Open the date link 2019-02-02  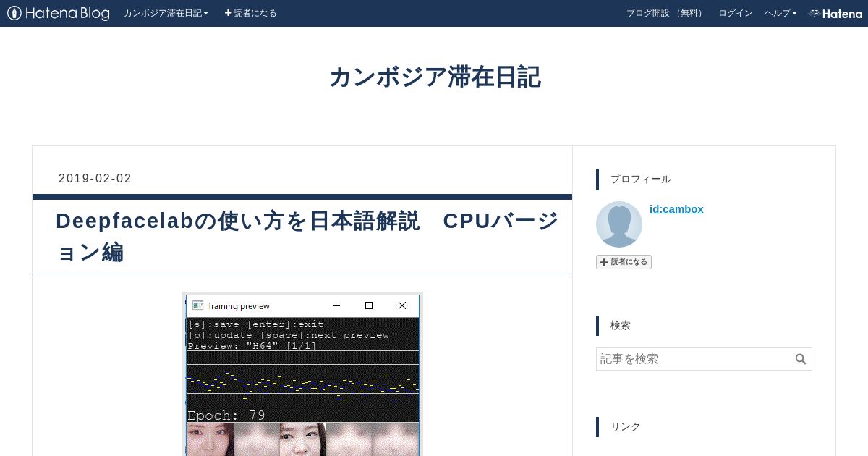point(95,178)
